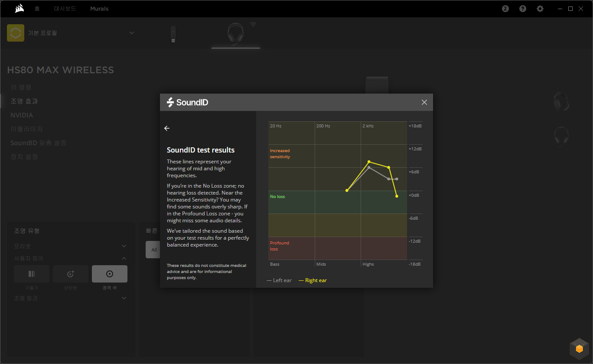Image resolution: width=593 pixels, height=364 pixels.
Task: Expand the 조명 링크 section
Action: click(x=124, y=298)
